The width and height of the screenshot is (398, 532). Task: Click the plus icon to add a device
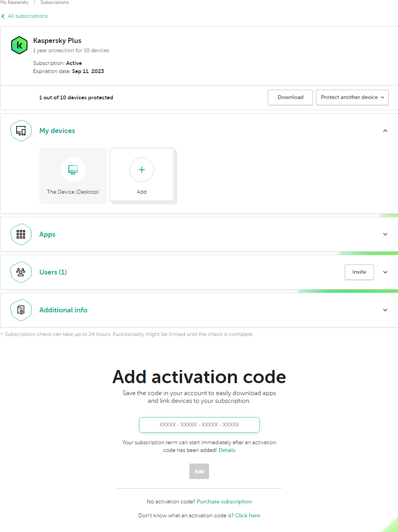click(141, 170)
